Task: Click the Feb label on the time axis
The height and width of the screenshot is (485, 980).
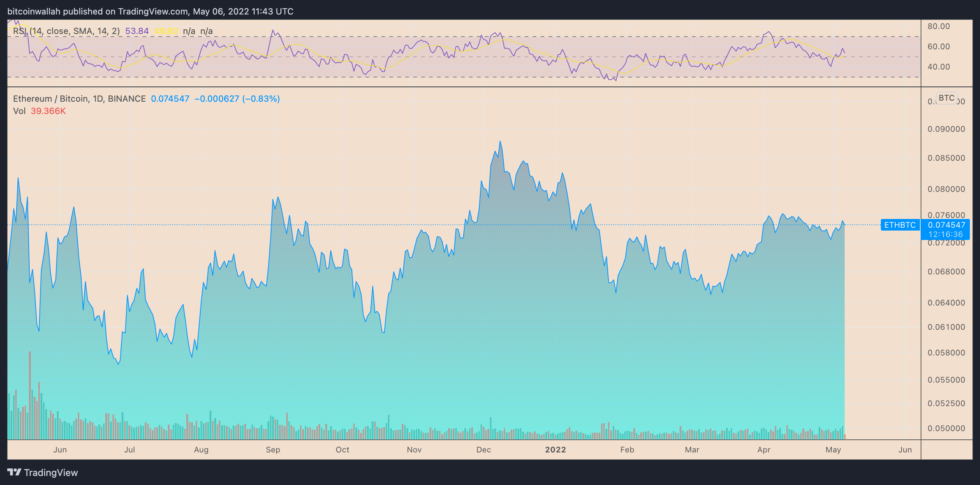Action: pos(627,450)
